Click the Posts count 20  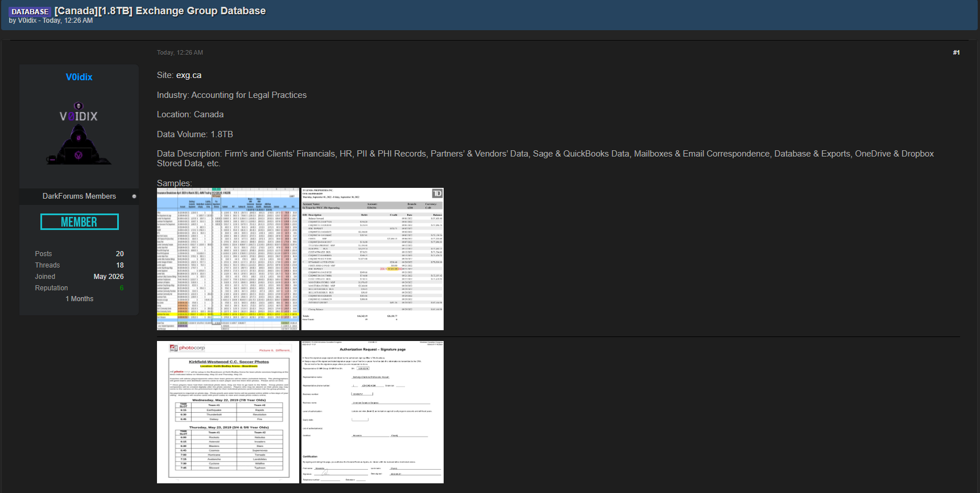tap(120, 254)
